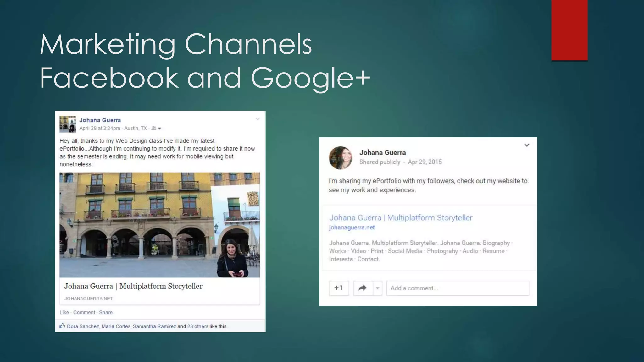Screen dimensions: 644x362
Task: Open the Facebook post options chevron
Action: [x=258, y=119]
